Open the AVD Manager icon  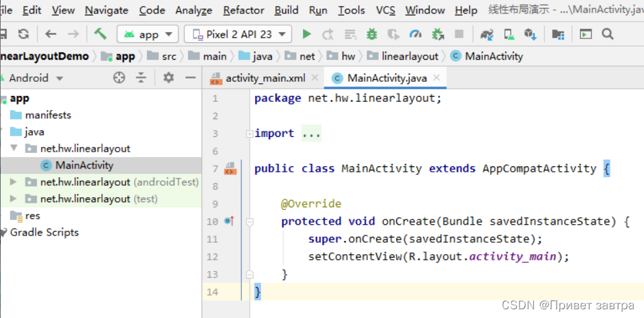pos(509,34)
